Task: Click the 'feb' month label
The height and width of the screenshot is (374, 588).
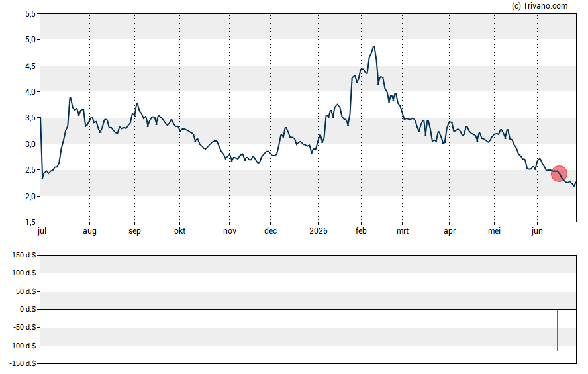Action: click(x=361, y=231)
